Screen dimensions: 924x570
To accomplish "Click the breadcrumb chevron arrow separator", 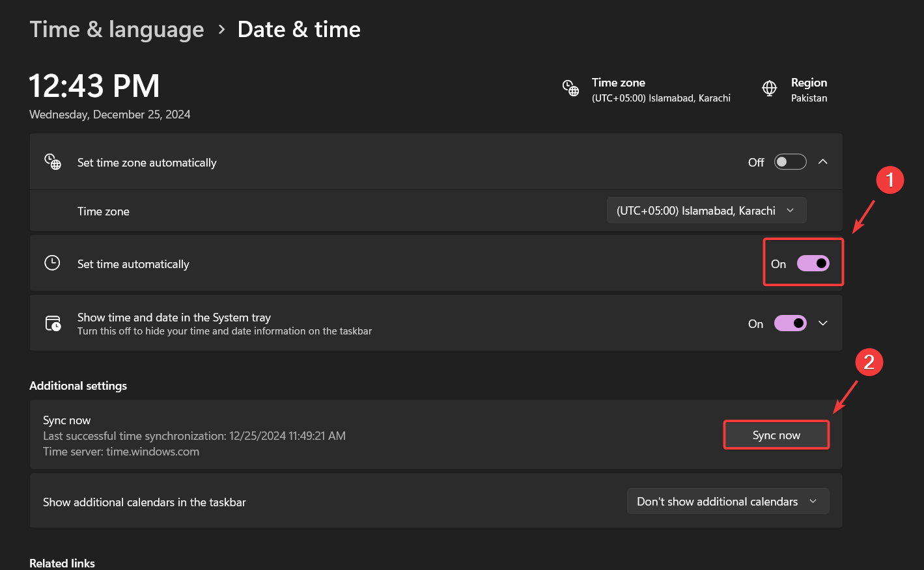I will [221, 29].
